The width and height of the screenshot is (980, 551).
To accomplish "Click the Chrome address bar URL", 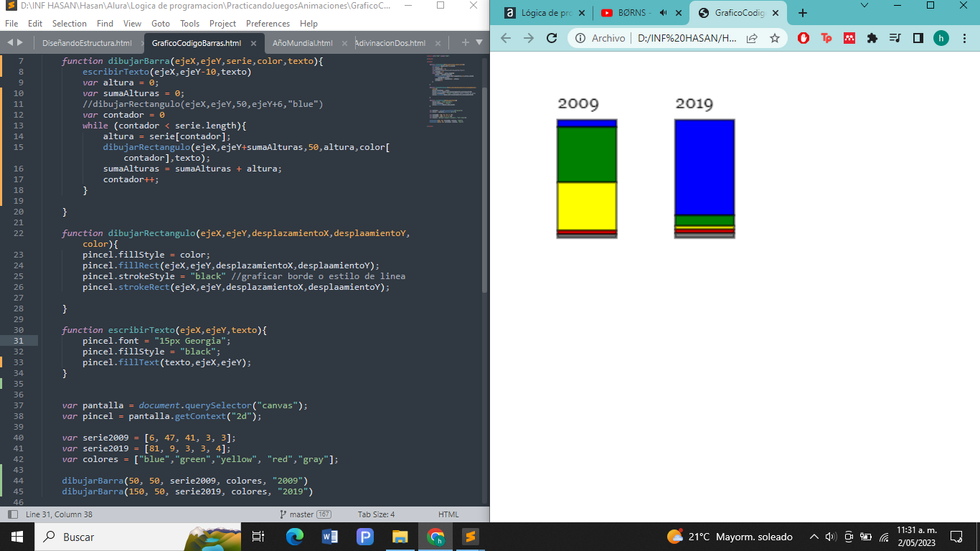I will [687, 38].
